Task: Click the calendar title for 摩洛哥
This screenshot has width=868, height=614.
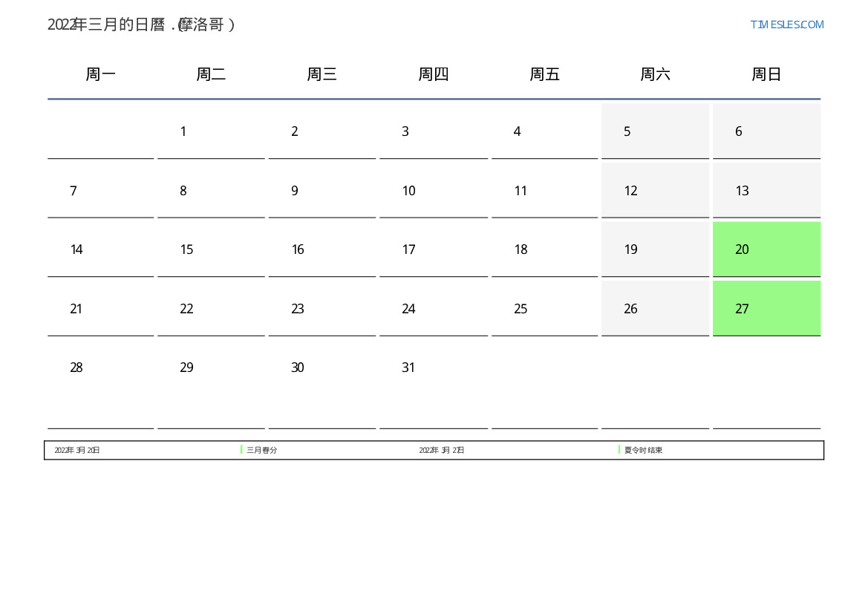Action: 141,25
